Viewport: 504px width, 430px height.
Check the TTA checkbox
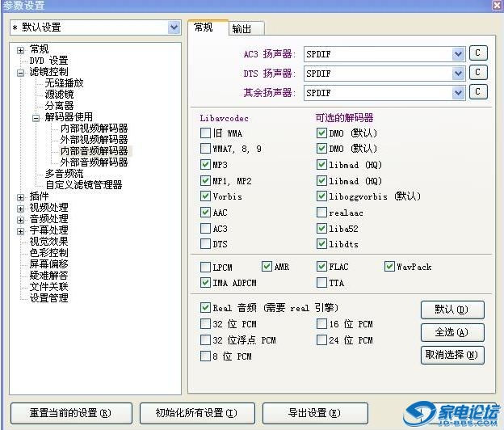[321, 282]
